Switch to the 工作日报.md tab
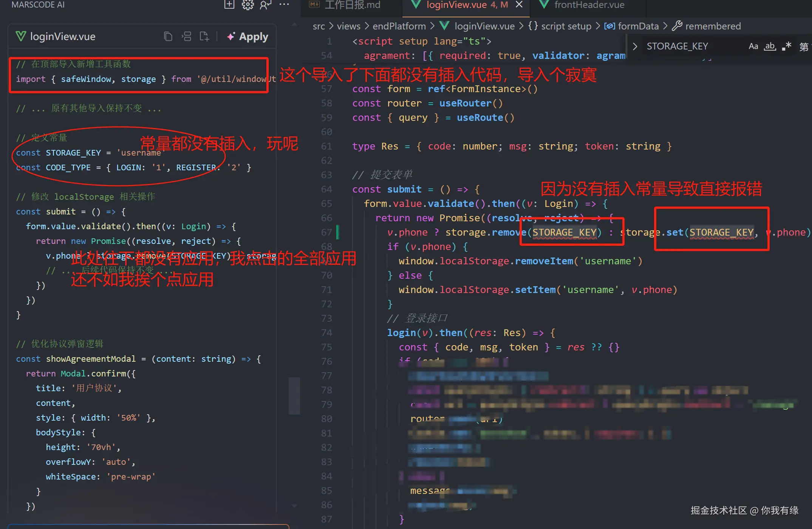 (x=351, y=5)
